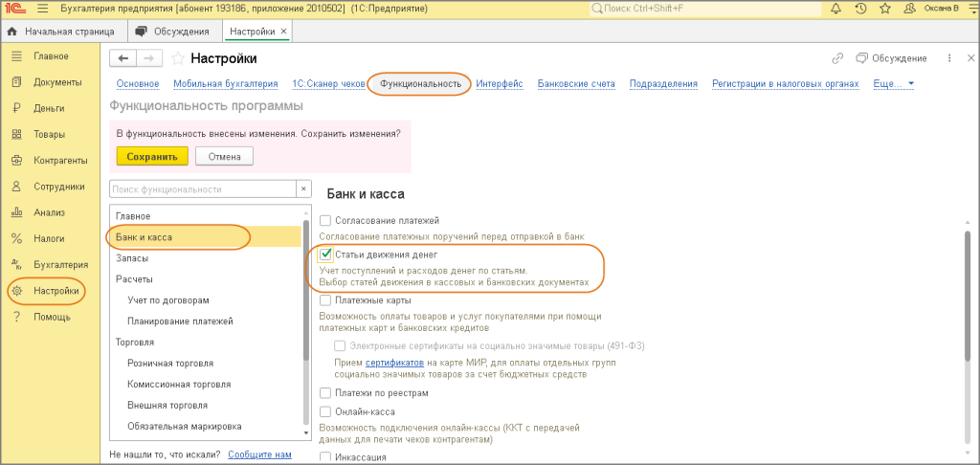This screenshot has height=465, width=980.
Task: Open the 1C main menu logo
Action: [x=17, y=9]
